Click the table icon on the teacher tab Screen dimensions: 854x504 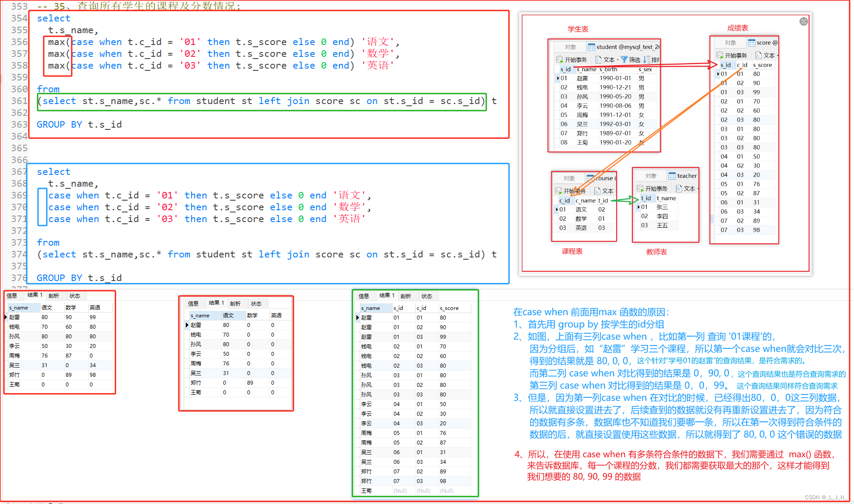[x=672, y=176]
